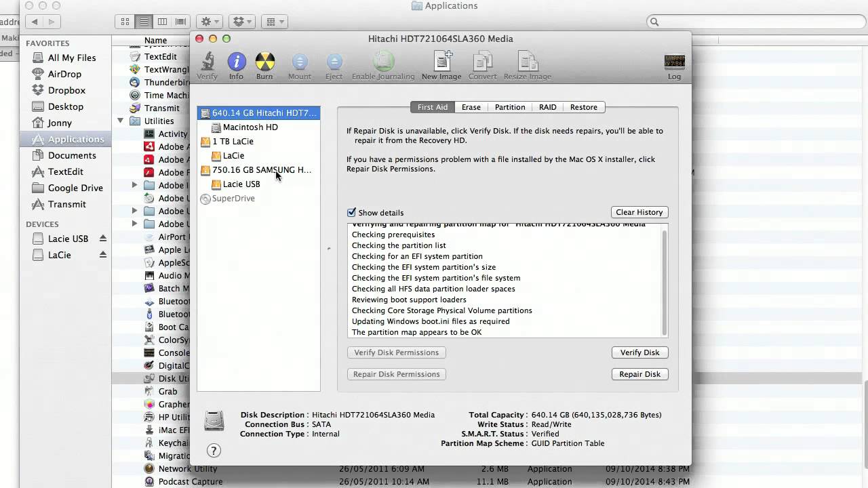Go back in Finder window
This screenshot has height=488, width=868.
pyautogui.click(x=34, y=22)
